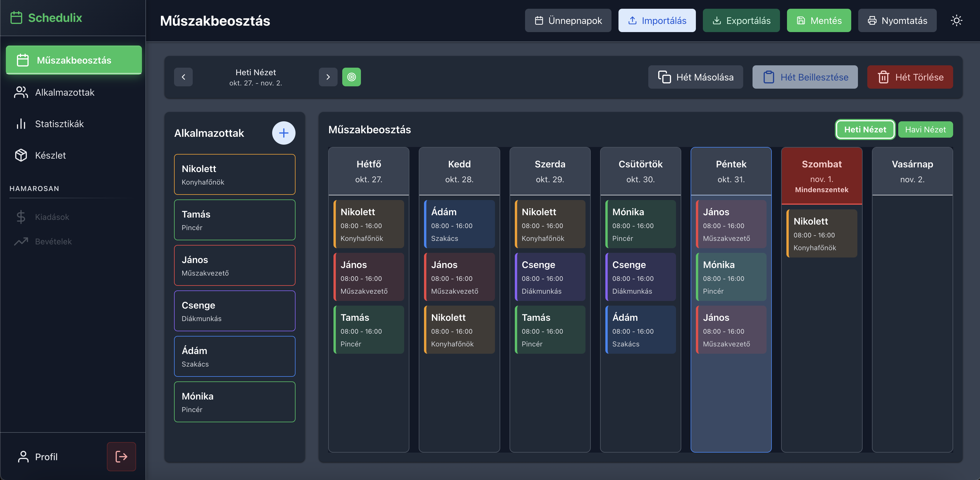The image size is (980, 480).
Task: Select Műszakbeosztás in the sidebar
Action: pos(74,60)
